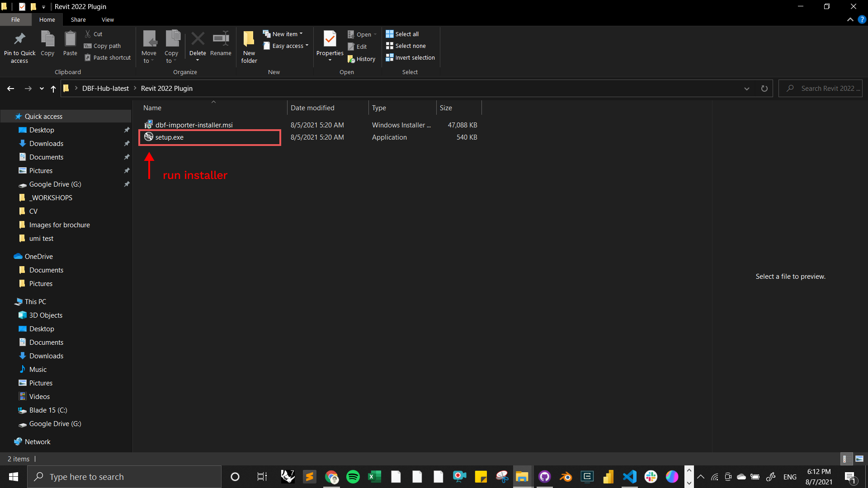Open 3D Objects under This PC

(46, 315)
